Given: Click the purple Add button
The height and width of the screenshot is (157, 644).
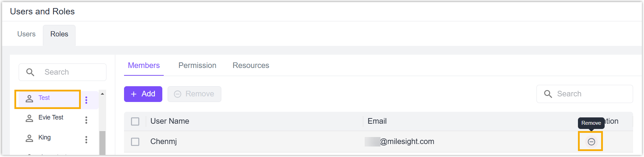Looking at the screenshot, I should pyautogui.click(x=143, y=94).
